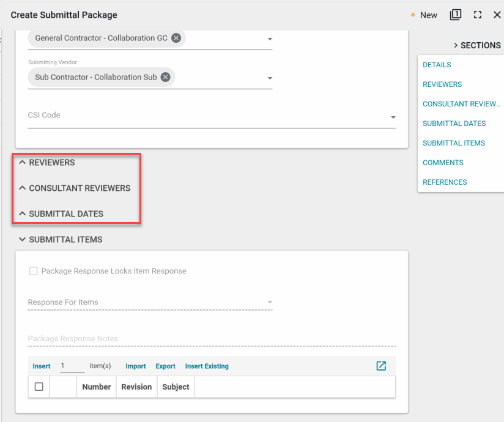Click the Import link in items toolbar
Screen dimensions: 504x422
136,366
